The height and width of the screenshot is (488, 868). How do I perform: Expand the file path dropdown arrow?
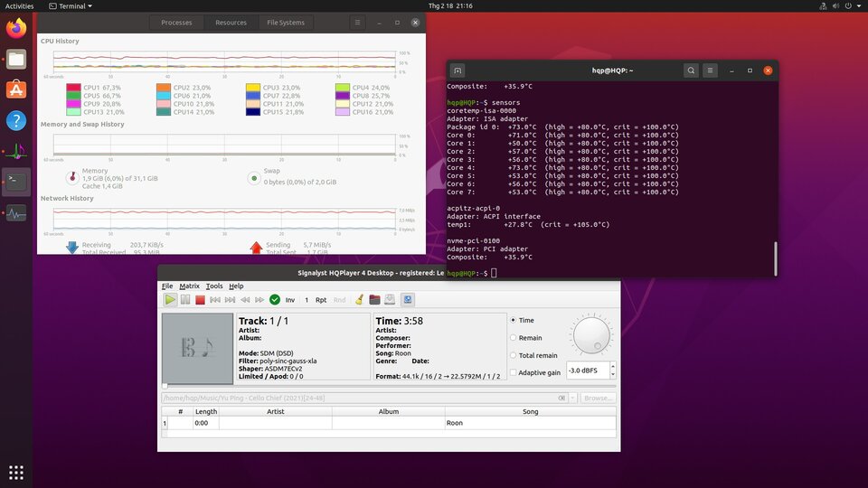point(573,398)
